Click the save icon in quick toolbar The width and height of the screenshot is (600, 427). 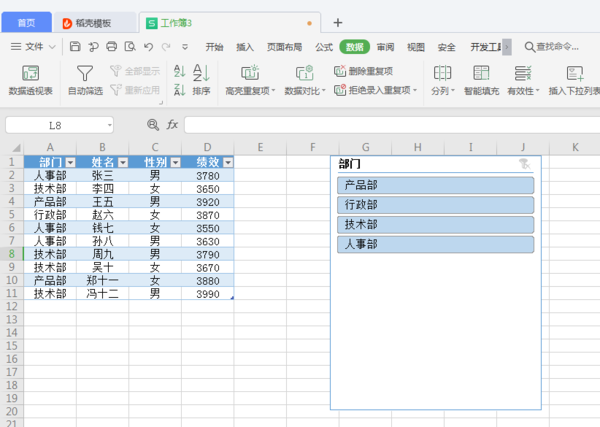tap(75, 47)
